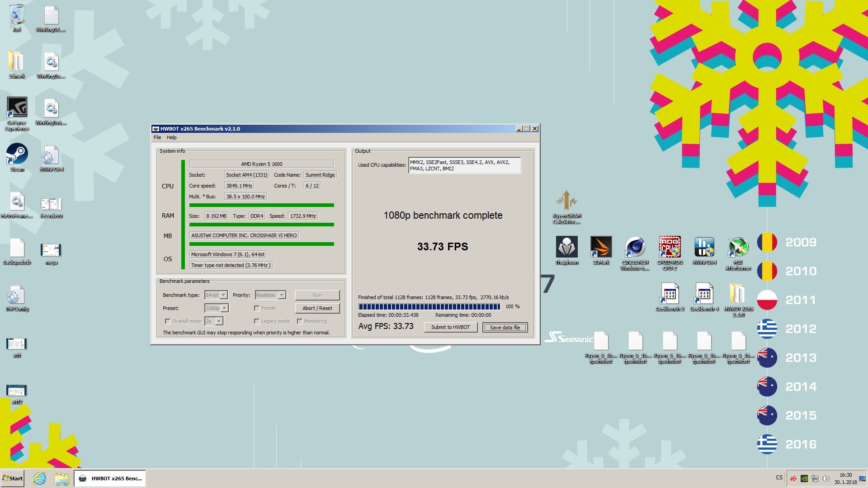
Task: Launch the MSI Afterburner shortcut
Action: click(x=738, y=253)
